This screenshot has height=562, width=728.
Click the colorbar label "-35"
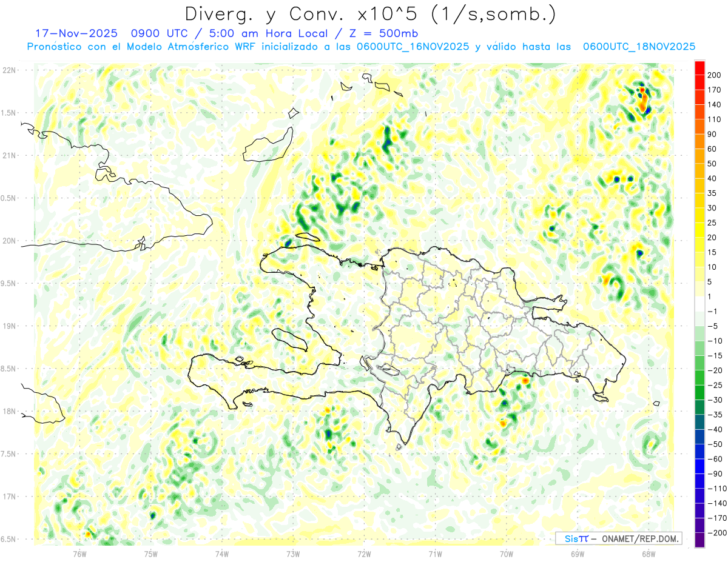pyautogui.click(x=716, y=415)
